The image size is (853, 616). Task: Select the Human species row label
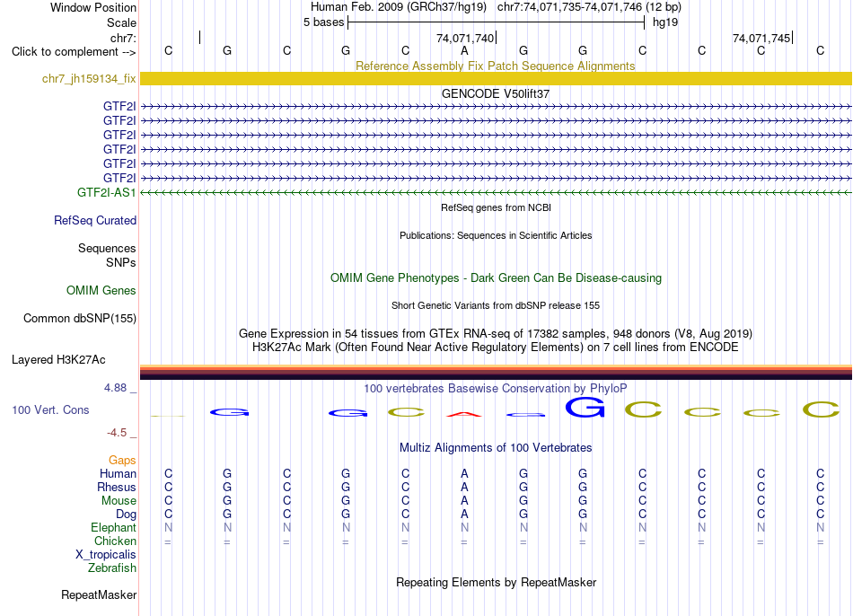pos(118,473)
